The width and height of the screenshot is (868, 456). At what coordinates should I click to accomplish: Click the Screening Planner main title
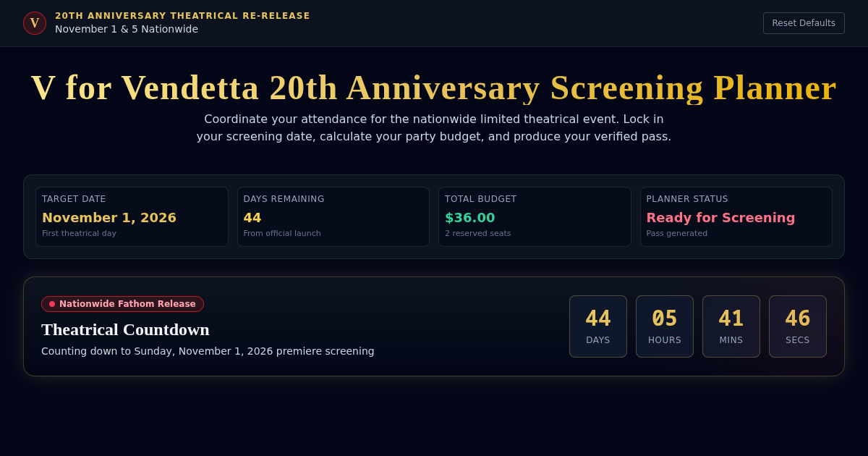tap(434, 88)
